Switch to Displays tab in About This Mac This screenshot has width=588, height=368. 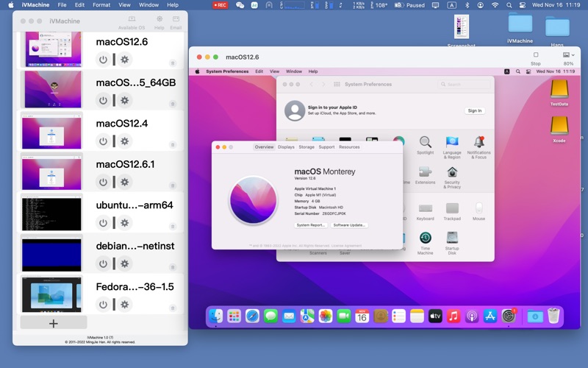pyautogui.click(x=286, y=146)
